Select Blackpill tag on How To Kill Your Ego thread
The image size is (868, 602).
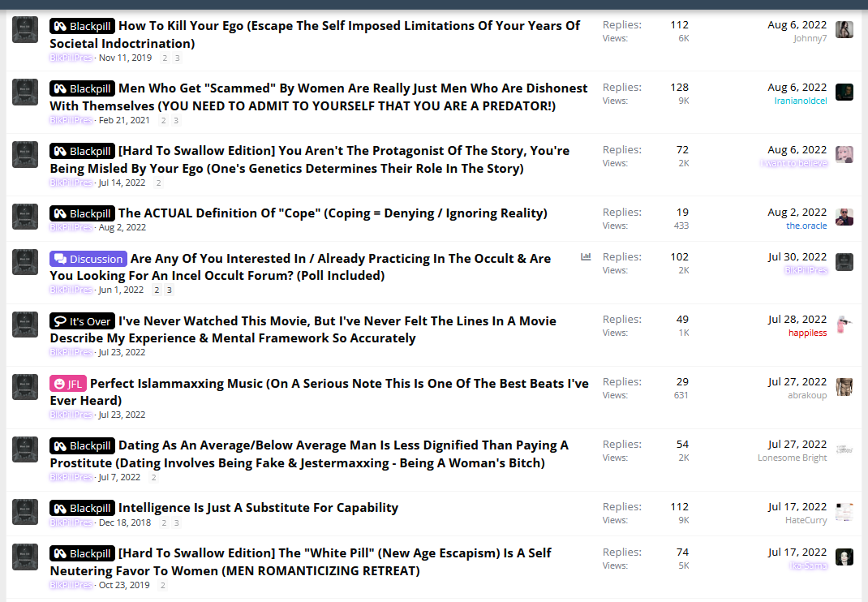82,26
